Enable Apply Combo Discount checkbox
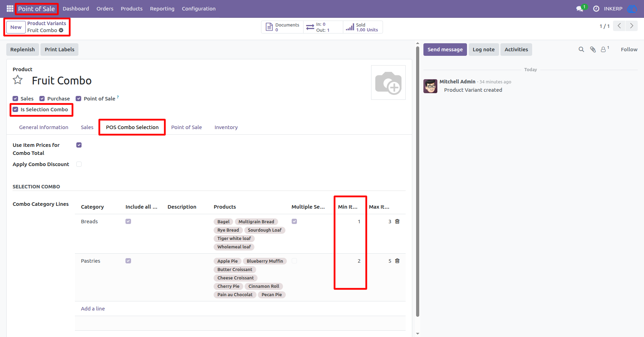The image size is (644, 337). (x=79, y=164)
